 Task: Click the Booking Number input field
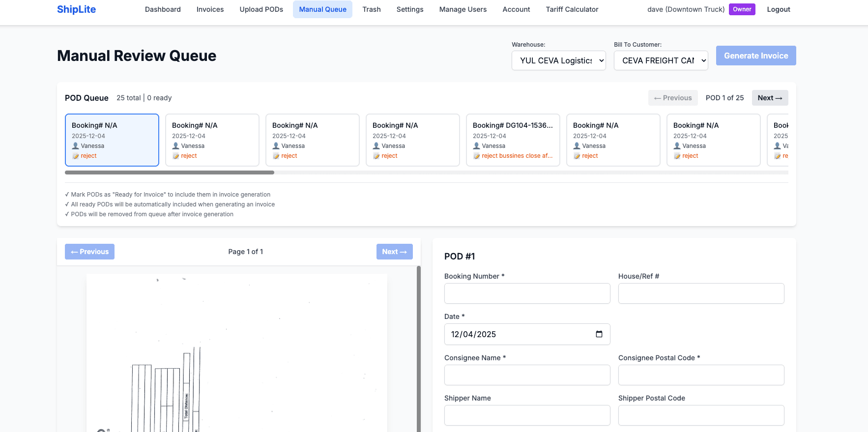(x=527, y=293)
